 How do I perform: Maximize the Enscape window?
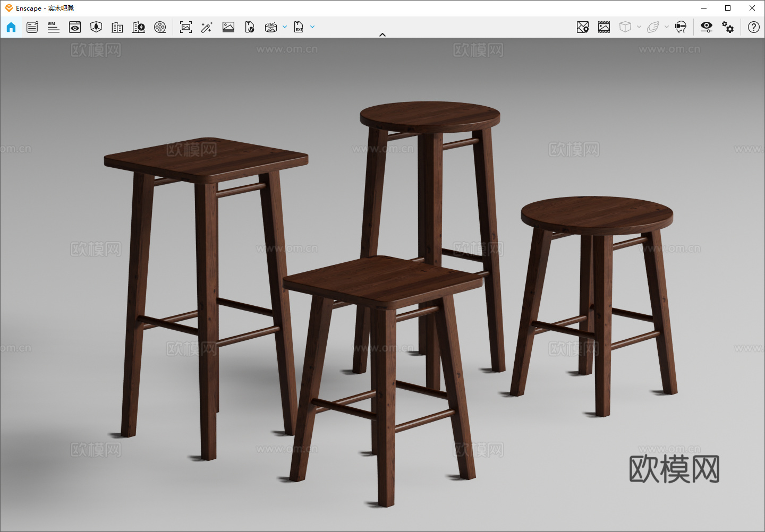coord(728,8)
